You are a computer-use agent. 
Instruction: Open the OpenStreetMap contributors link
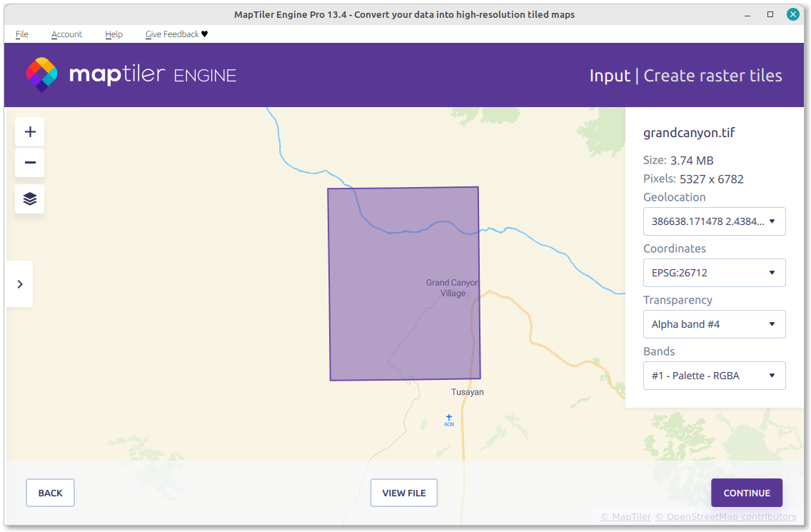coord(725,517)
